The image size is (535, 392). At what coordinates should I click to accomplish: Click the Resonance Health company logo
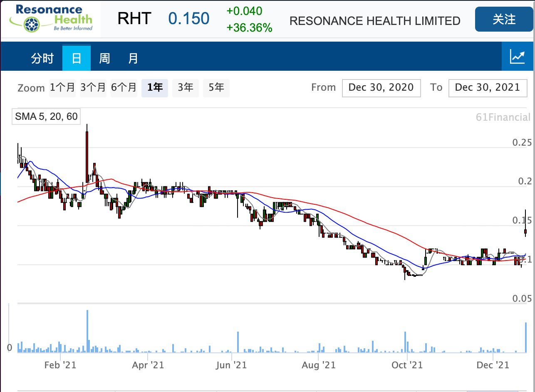[x=50, y=18]
